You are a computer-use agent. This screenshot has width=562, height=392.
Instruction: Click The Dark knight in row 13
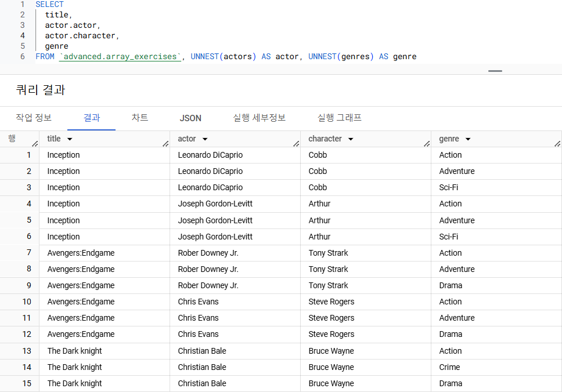coord(74,351)
